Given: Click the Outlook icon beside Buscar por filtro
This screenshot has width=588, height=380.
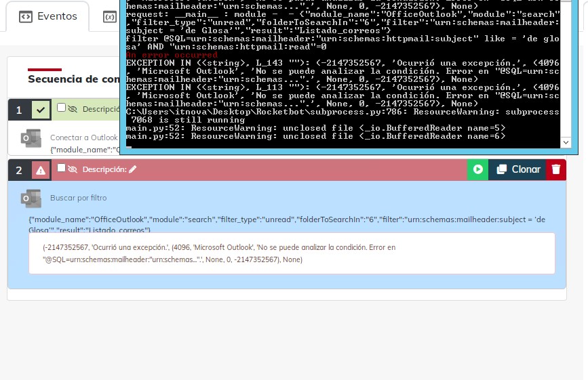Looking at the screenshot, I should click(31, 198).
